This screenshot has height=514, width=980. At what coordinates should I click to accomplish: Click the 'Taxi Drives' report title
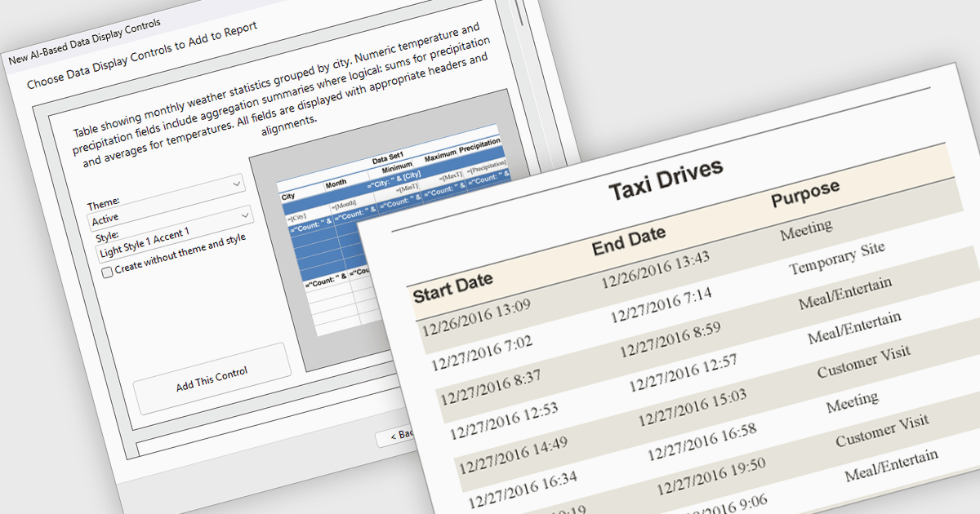point(666,180)
